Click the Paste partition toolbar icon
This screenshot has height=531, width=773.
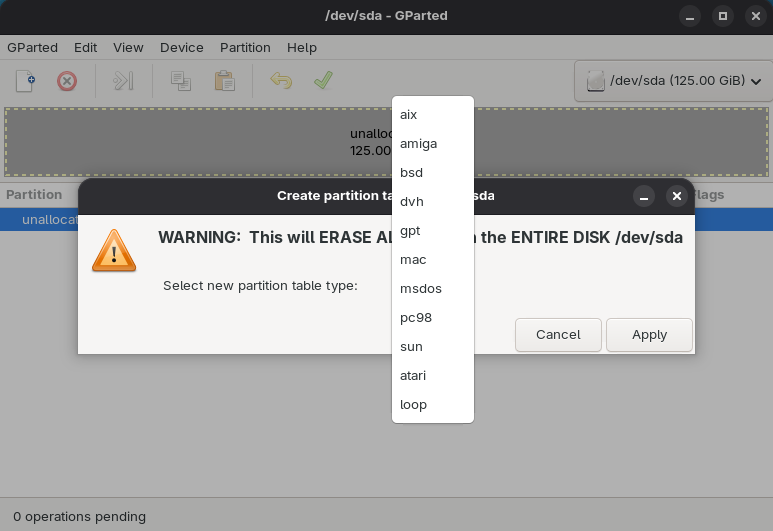[224, 81]
